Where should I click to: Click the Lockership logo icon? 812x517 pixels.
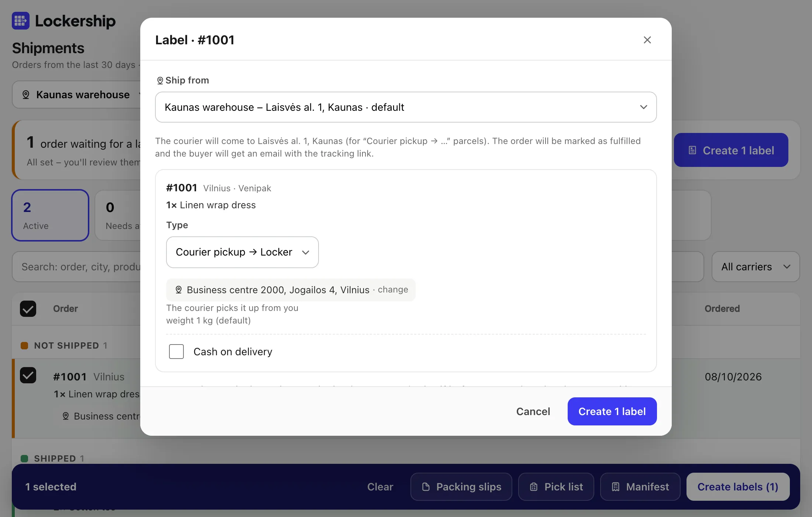[21, 21]
